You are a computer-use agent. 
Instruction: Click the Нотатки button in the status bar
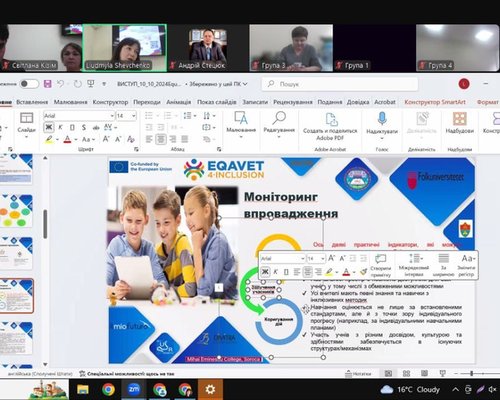(358, 374)
